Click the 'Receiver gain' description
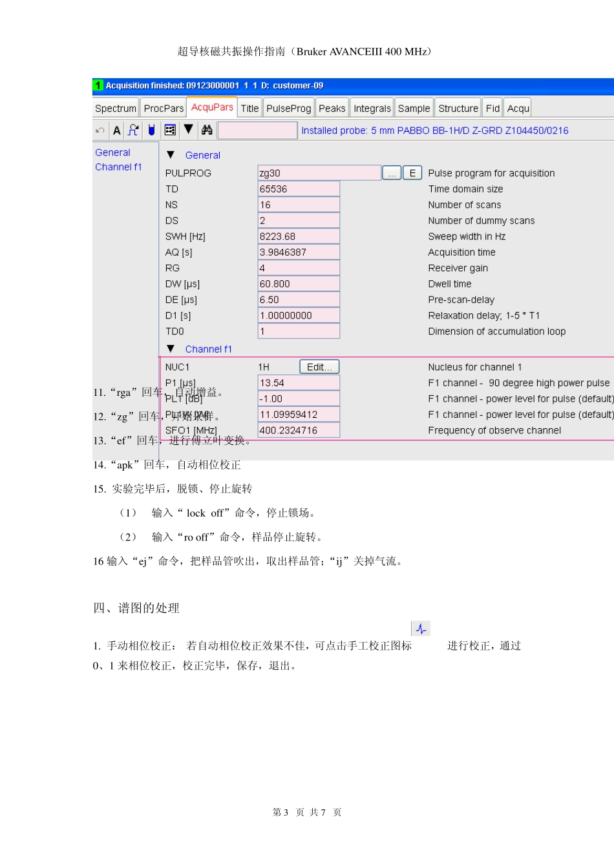614x868 pixels. click(458, 268)
